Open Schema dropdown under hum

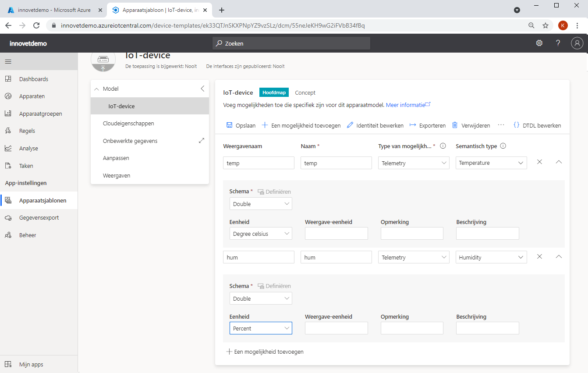pos(261,298)
